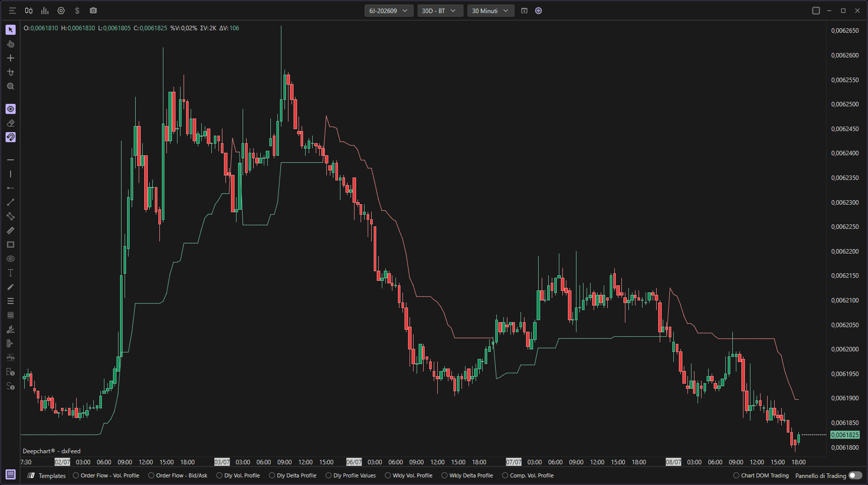Select the three-line levels tool
Image resolution: width=868 pixels, height=485 pixels.
click(x=11, y=301)
